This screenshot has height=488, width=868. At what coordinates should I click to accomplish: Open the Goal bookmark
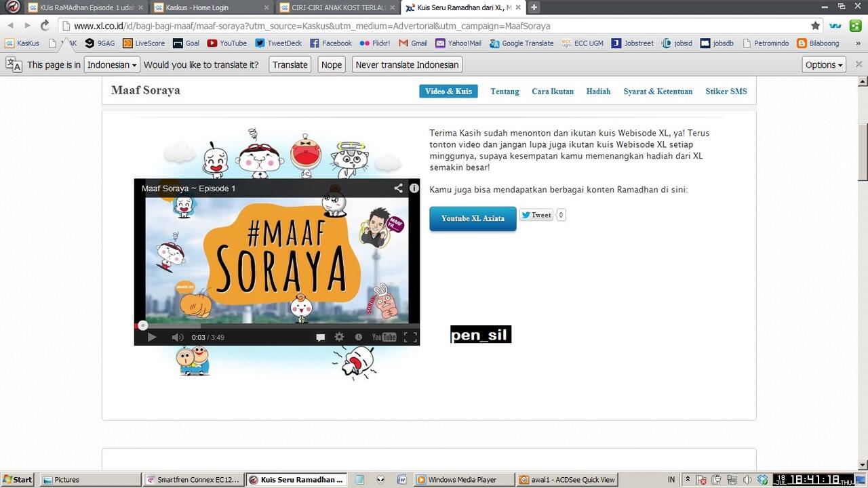(x=186, y=43)
